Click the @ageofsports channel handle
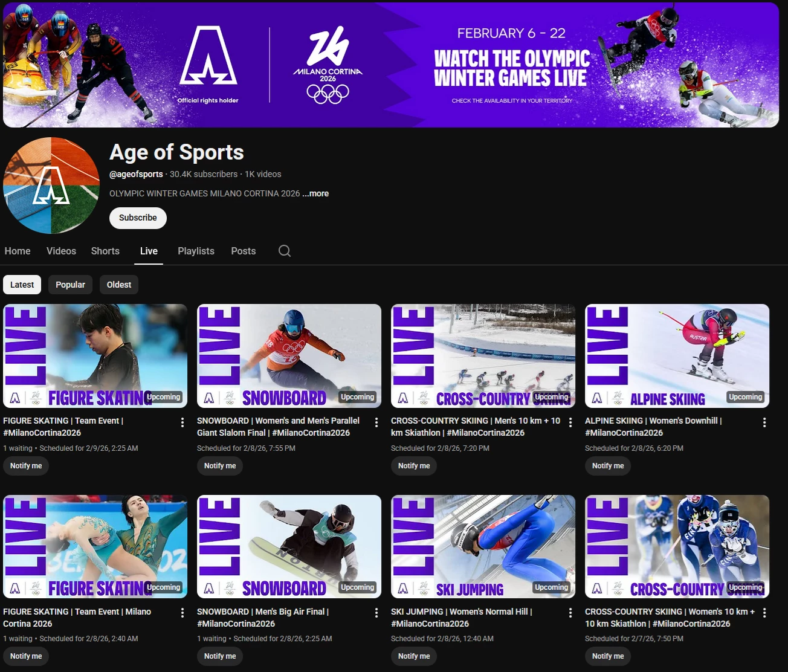The width and height of the screenshot is (788, 672). [136, 174]
